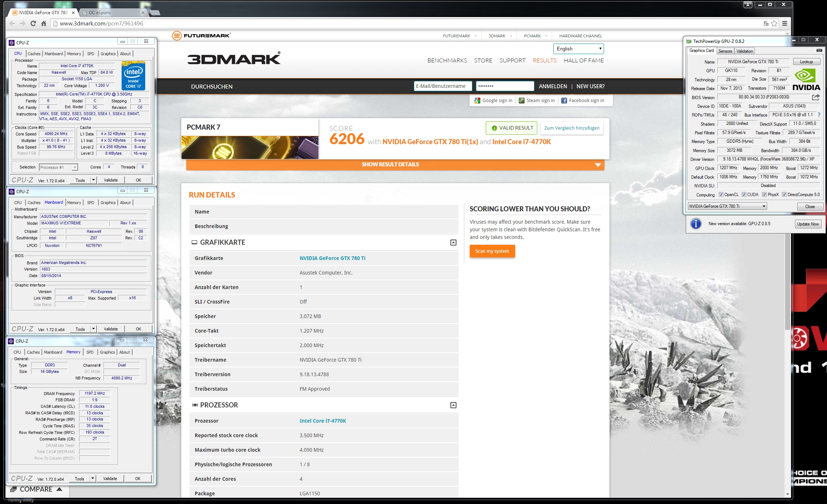The image size is (827, 504).
Task: Click Update Now button in GPU-Z
Action: click(808, 224)
